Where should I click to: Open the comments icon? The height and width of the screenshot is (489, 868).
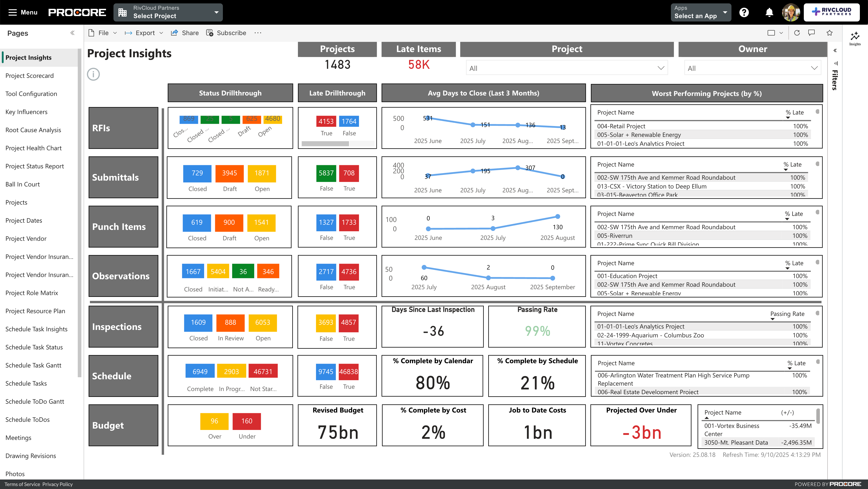point(811,33)
